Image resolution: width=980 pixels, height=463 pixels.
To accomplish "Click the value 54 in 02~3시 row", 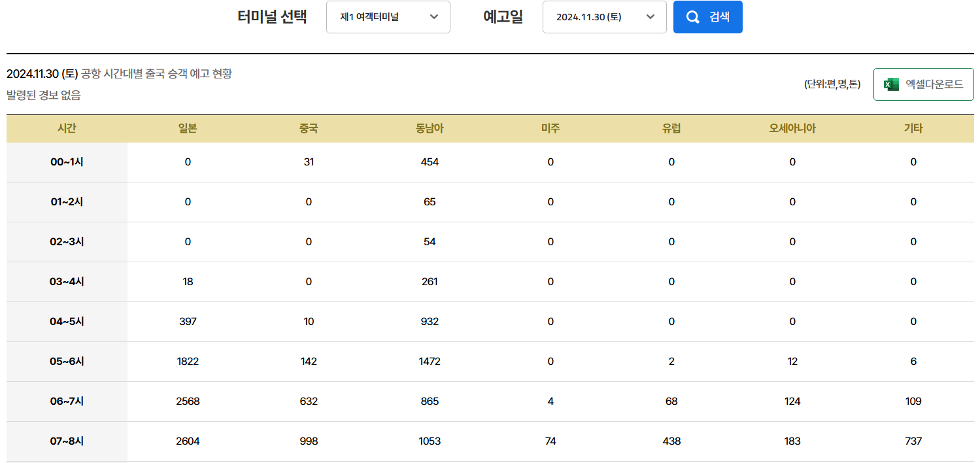I will pyautogui.click(x=430, y=242).
